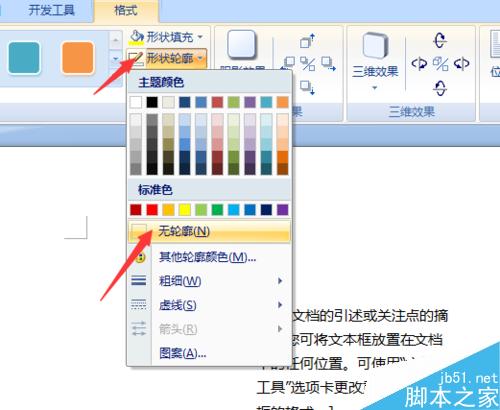This screenshot has height=410, width=500.
Task: Nudge shadow left icon
Action: coord(288,63)
